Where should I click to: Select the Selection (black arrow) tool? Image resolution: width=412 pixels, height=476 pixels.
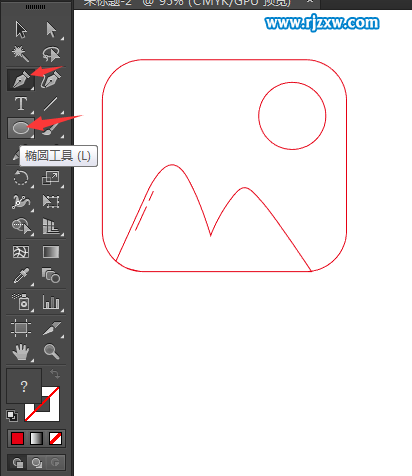coord(21,30)
